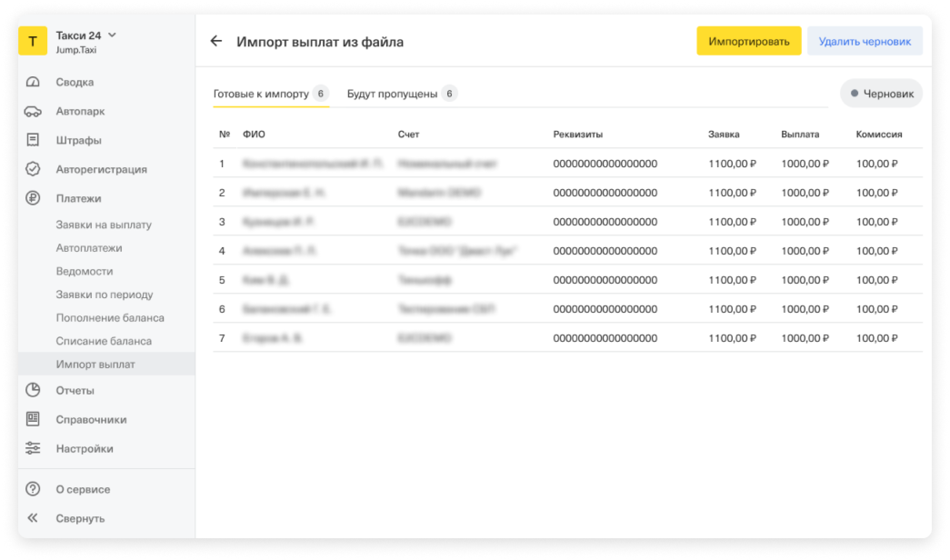Image resolution: width=950 pixels, height=560 pixels.
Task: Open Сводка dashboard icon
Action: [x=33, y=82]
